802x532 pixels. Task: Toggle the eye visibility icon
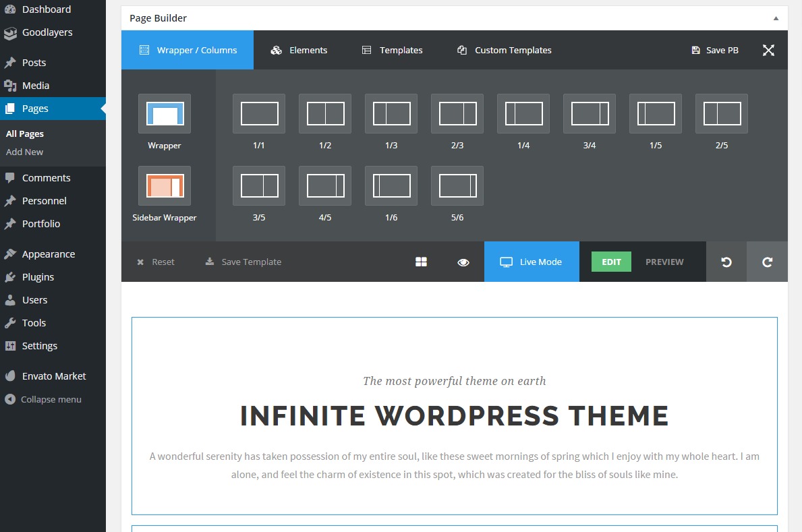(x=463, y=262)
